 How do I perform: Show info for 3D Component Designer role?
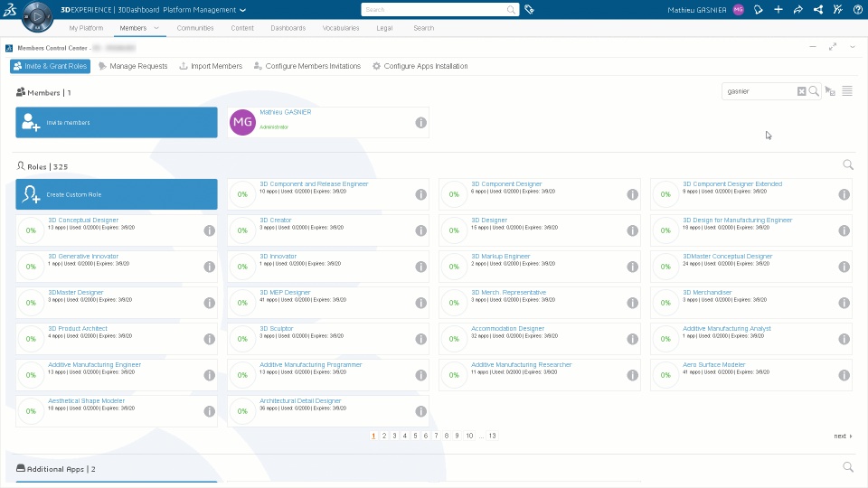(x=632, y=194)
